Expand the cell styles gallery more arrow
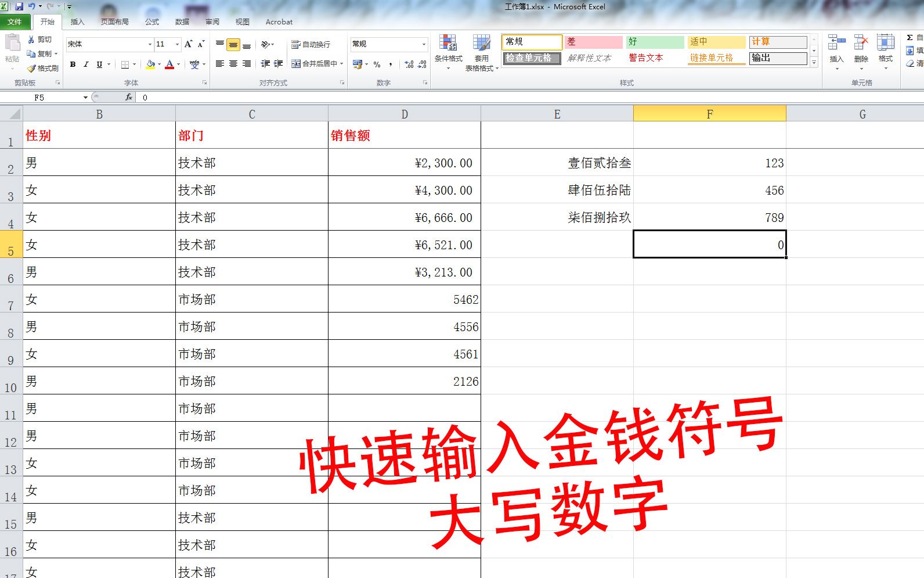 coord(814,62)
